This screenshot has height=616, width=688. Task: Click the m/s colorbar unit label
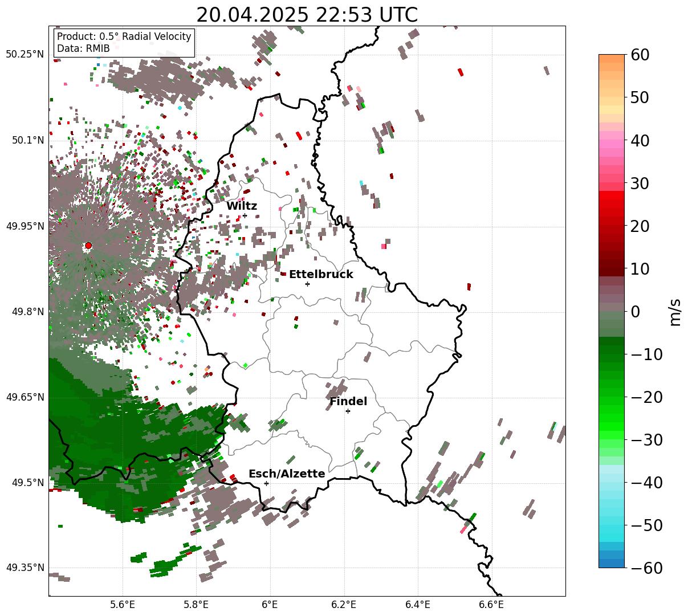click(x=676, y=311)
